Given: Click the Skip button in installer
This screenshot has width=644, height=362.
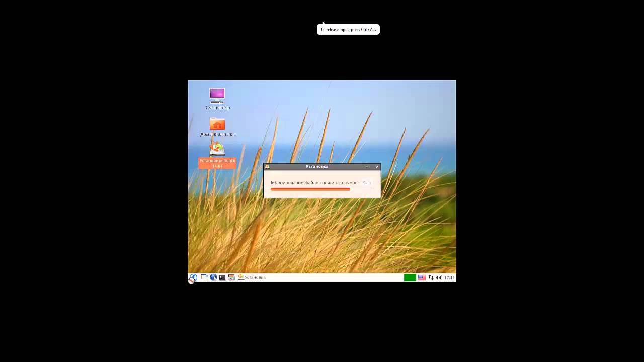Looking at the screenshot, I should coord(367,183).
